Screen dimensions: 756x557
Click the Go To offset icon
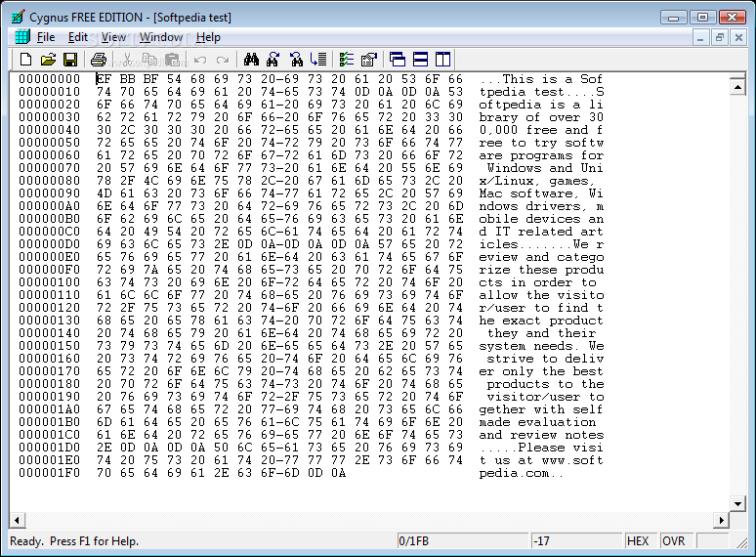click(318, 60)
